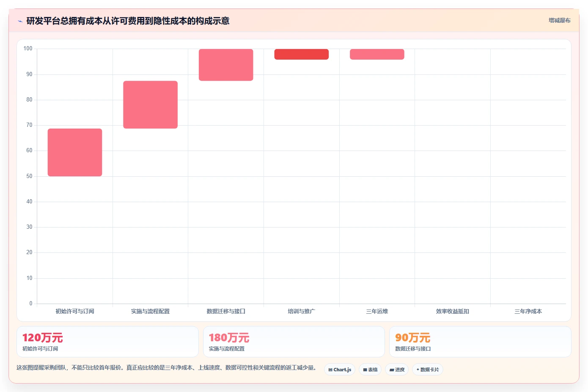The image size is (588, 392).
Task: Click the 数据迁移与接口 x-axis label
Action: point(226,311)
